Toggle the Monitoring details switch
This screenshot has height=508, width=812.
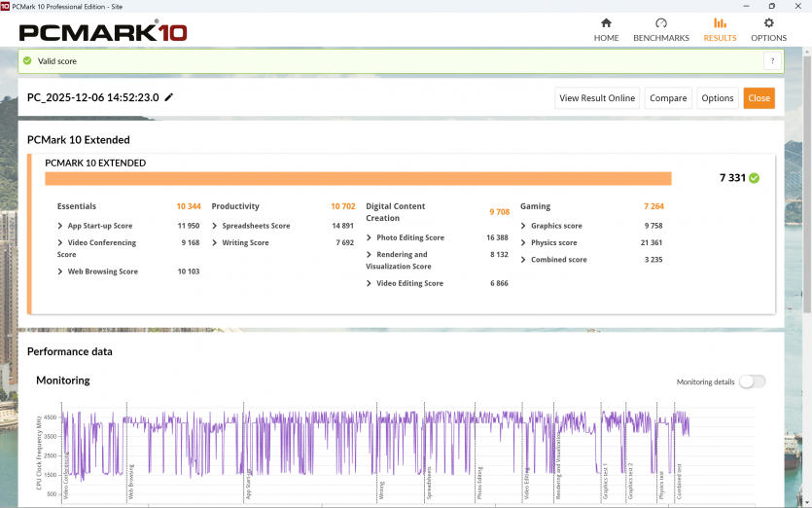tap(752, 381)
